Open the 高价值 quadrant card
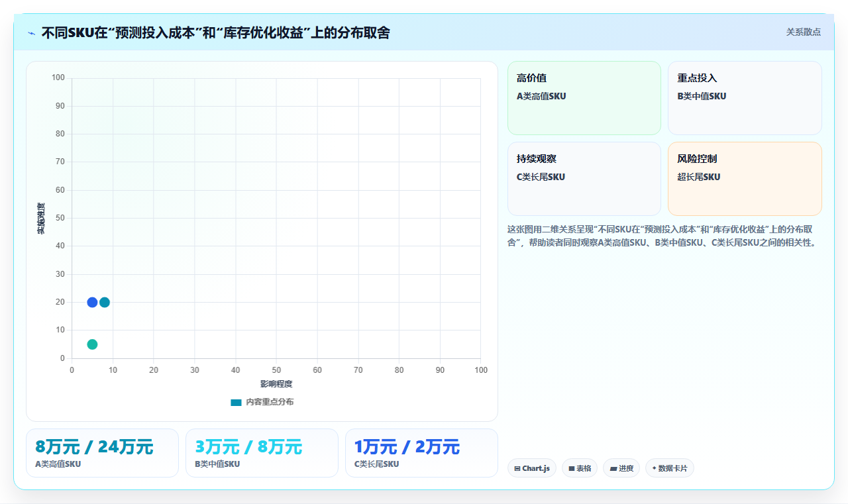This screenshot has height=504, width=848. tap(584, 98)
